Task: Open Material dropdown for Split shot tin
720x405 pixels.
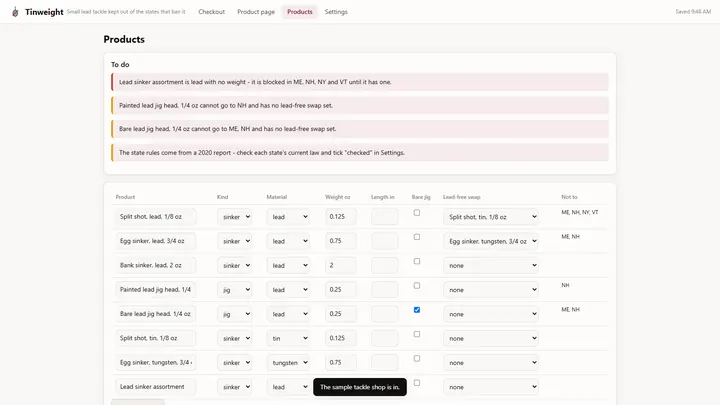Action: pyautogui.click(x=288, y=338)
